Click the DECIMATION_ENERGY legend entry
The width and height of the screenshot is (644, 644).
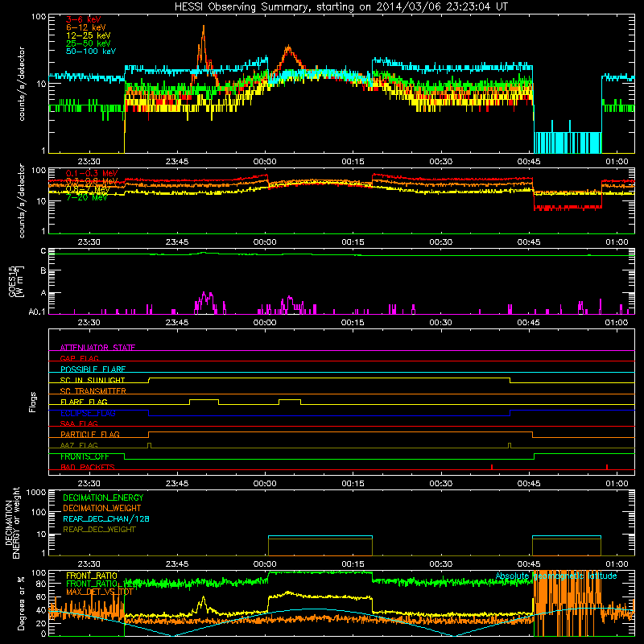(103, 497)
